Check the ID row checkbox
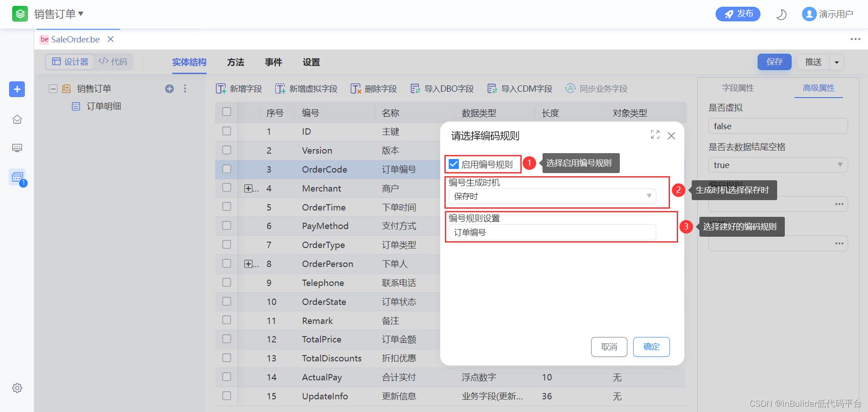The width and height of the screenshot is (868, 412). click(x=227, y=131)
